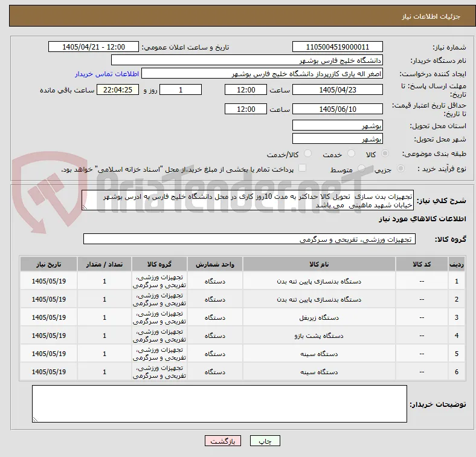Click the بازگشت (back) button
476x457 pixels.
click(223, 441)
